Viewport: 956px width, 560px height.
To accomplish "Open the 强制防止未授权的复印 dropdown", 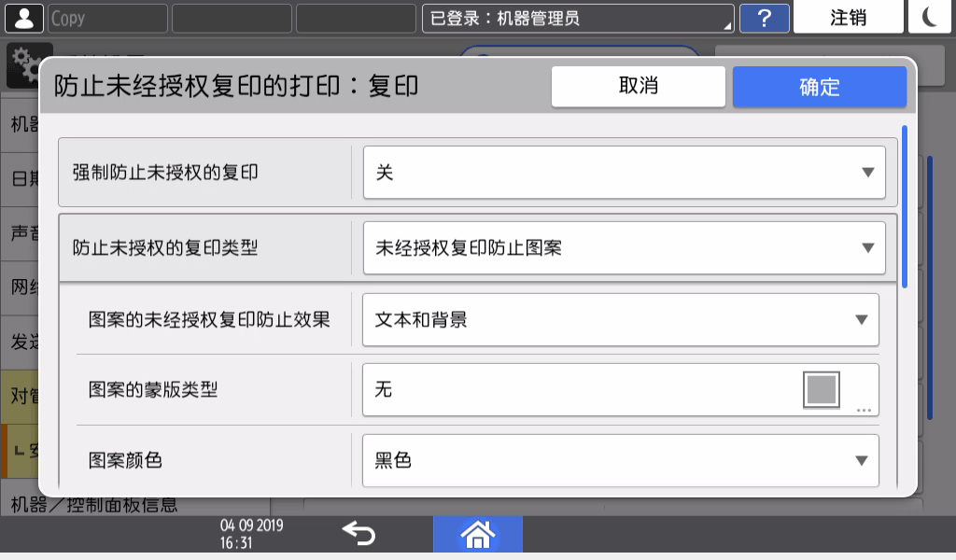I will pos(623,173).
